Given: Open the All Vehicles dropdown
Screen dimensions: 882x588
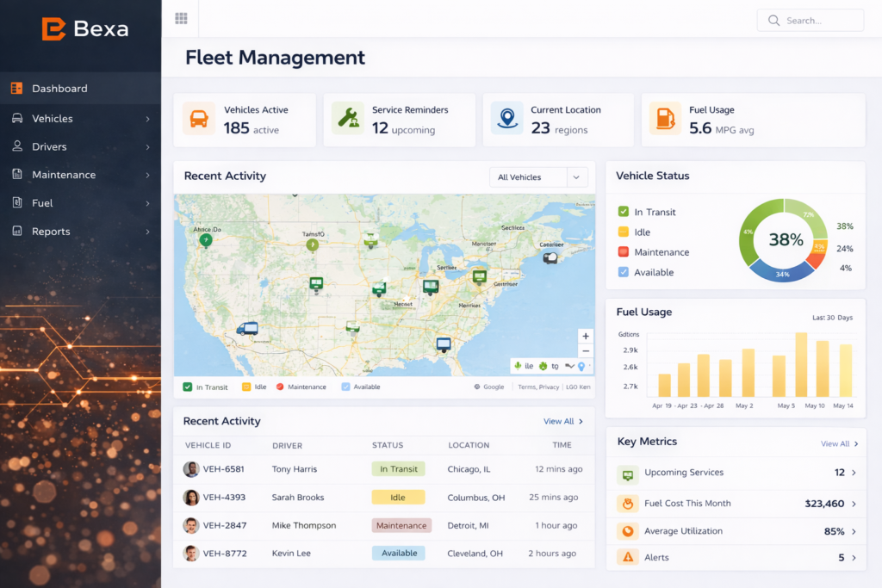Looking at the screenshot, I should [538, 177].
